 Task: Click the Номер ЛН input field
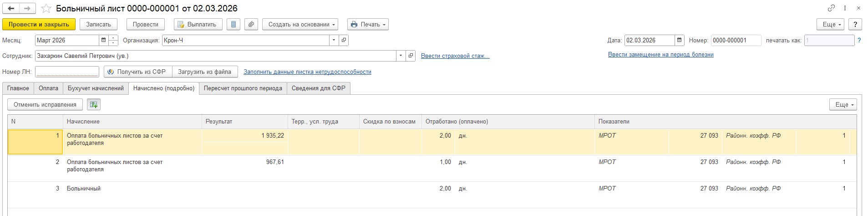[67, 72]
